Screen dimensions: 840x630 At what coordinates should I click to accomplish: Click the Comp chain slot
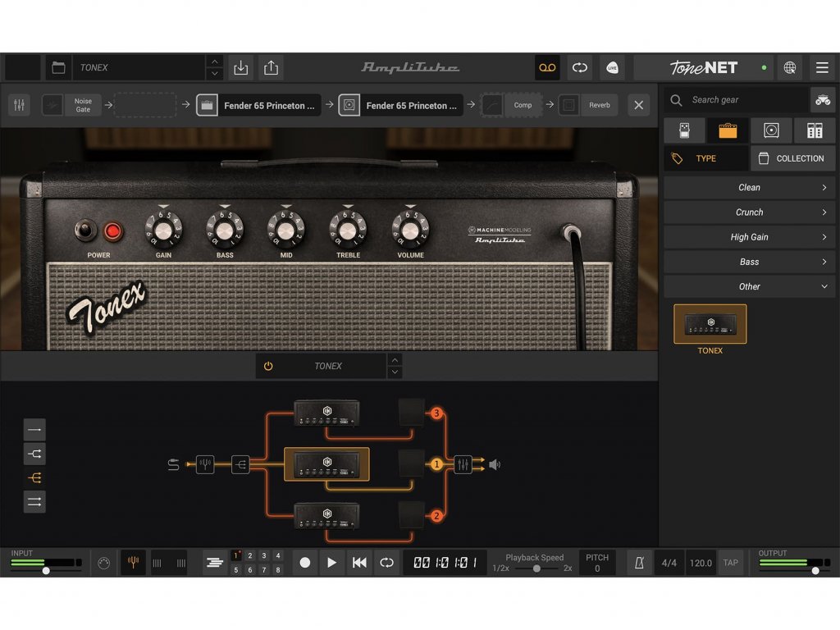[x=512, y=105]
